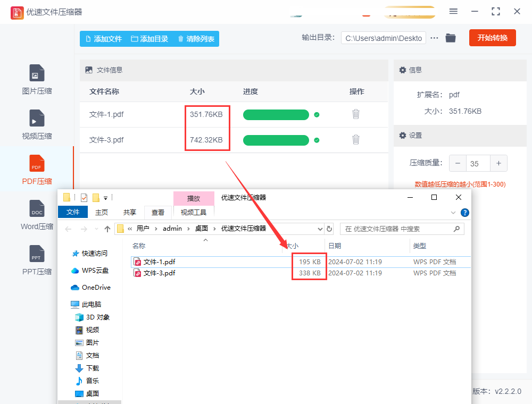Click the 文件-3.pdf file icon in Explorer
Screen dimensions: 532x404
(137, 273)
